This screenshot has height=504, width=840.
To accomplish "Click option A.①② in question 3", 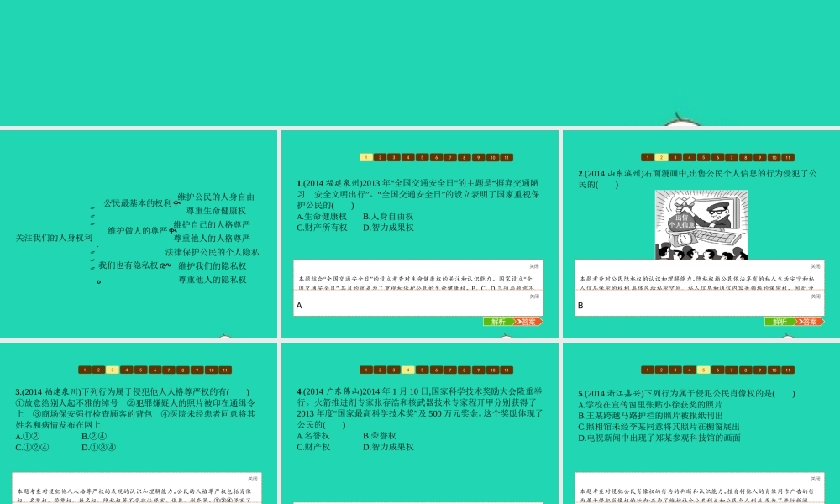I will coord(28,436).
